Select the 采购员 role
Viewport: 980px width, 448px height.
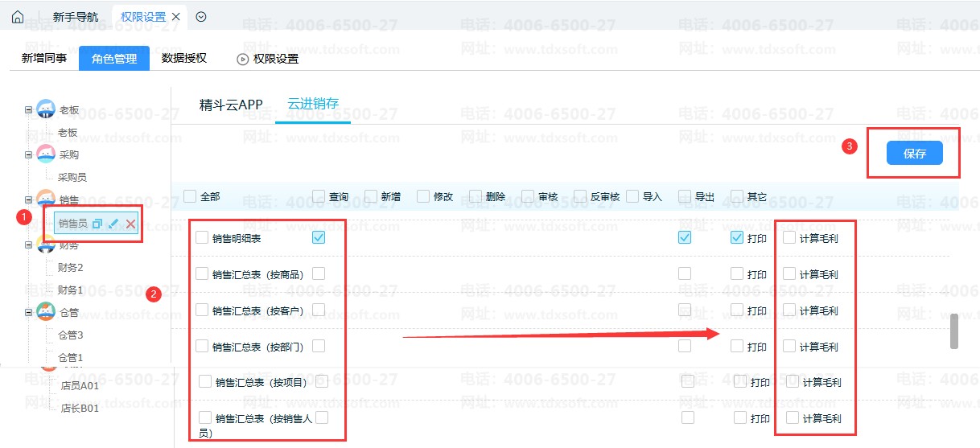(72, 177)
